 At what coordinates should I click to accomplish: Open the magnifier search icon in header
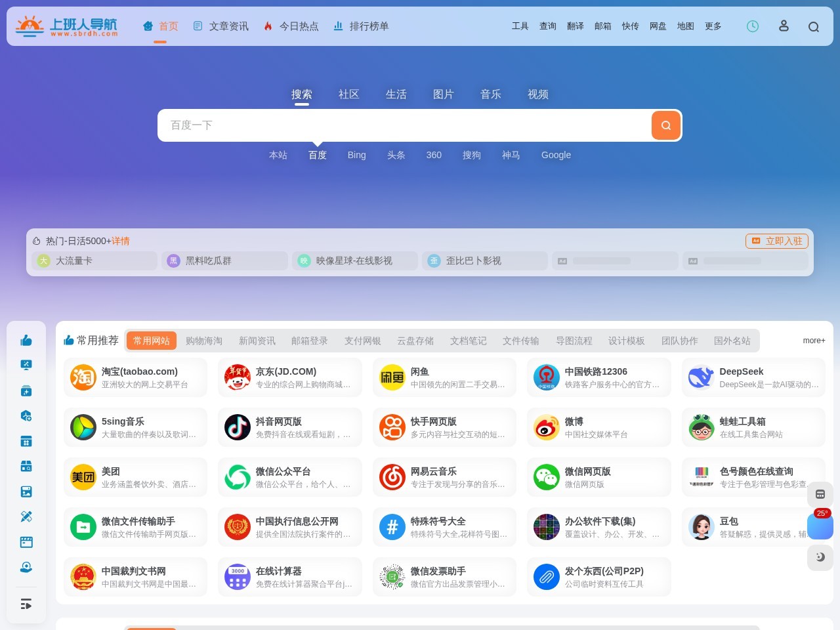814,27
